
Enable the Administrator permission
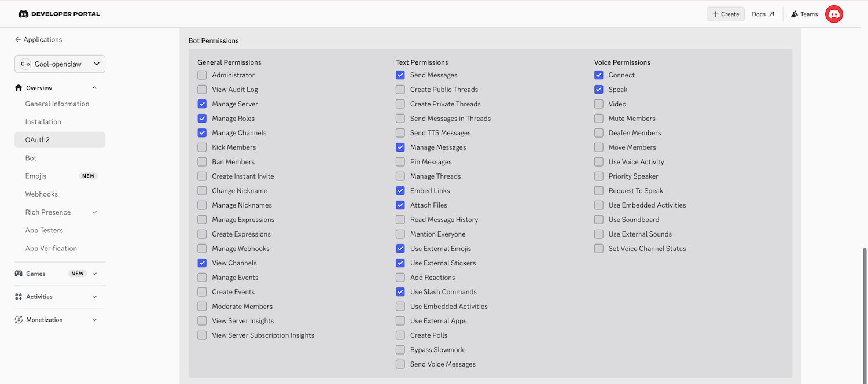pyautogui.click(x=202, y=75)
